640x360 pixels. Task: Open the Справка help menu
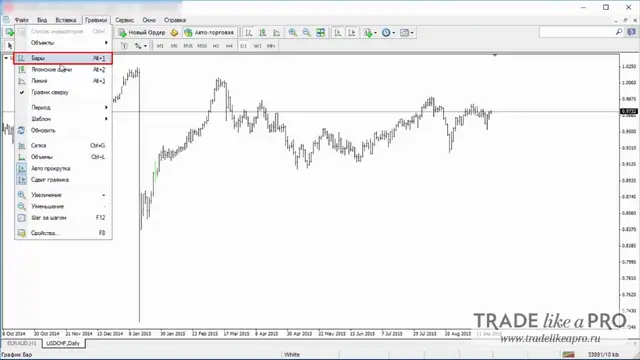[x=175, y=20]
